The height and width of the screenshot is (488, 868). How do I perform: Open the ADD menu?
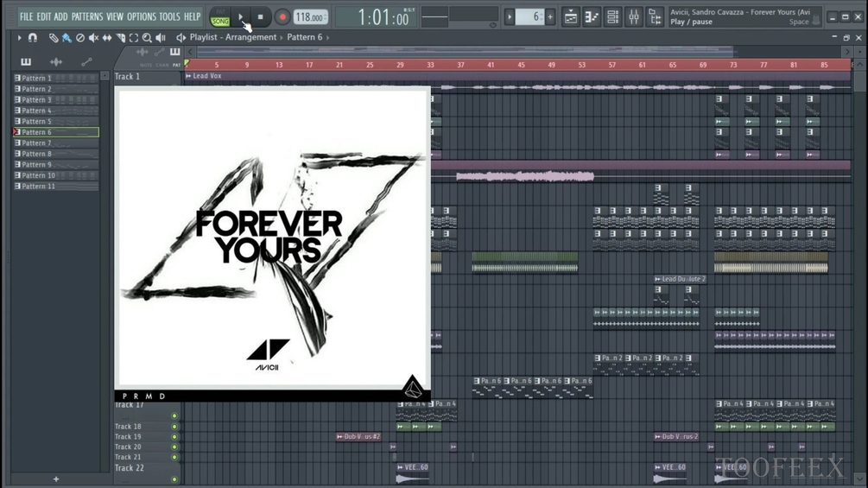click(61, 16)
